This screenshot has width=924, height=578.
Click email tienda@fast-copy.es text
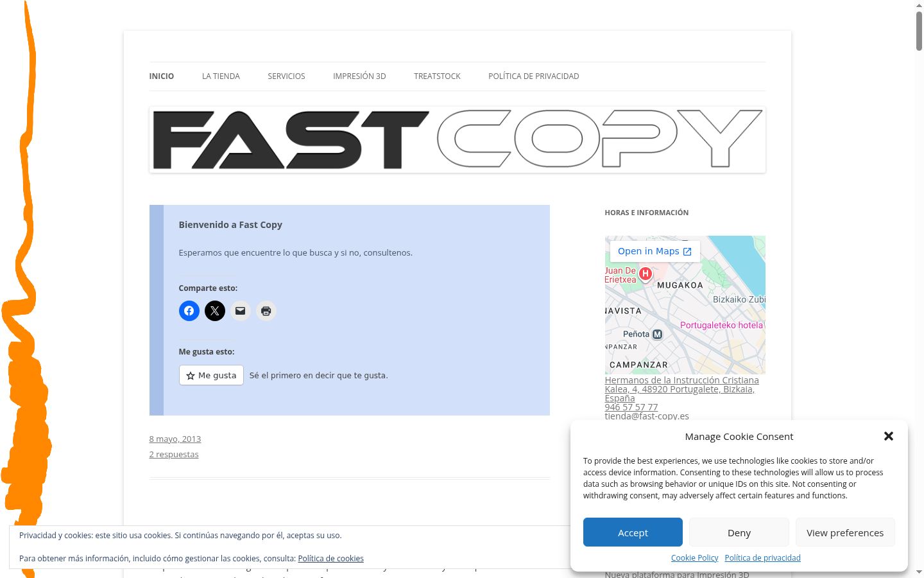click(x=647, y=416)
